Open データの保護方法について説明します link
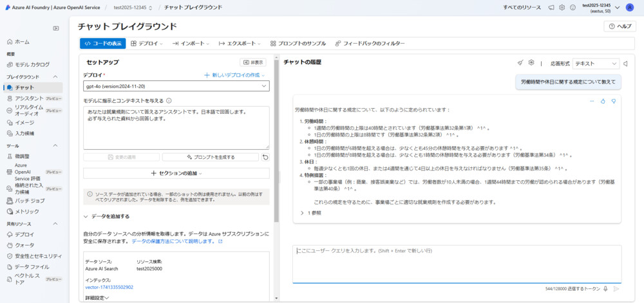Screen dimensions: 644x303 click(x=177, y=241)
